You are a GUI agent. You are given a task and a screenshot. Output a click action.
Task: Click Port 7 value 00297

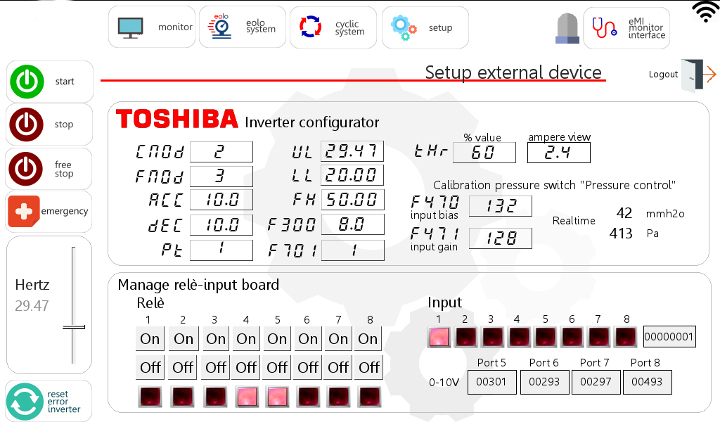click(x=596, y=382)
